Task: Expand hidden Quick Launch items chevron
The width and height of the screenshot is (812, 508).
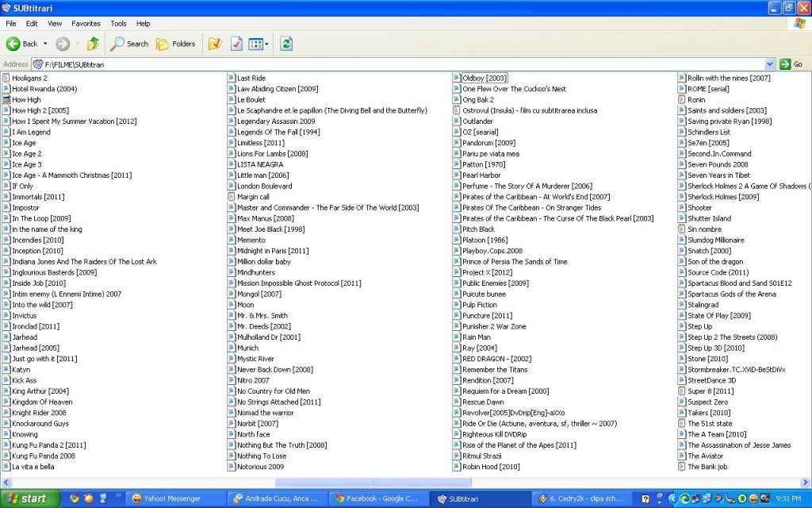Action: (x=118, y=497)
